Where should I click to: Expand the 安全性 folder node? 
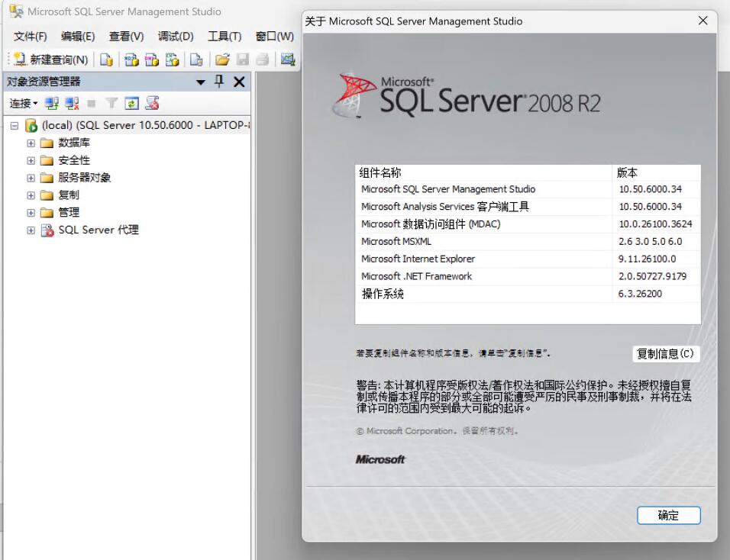(x=31, y=160)
